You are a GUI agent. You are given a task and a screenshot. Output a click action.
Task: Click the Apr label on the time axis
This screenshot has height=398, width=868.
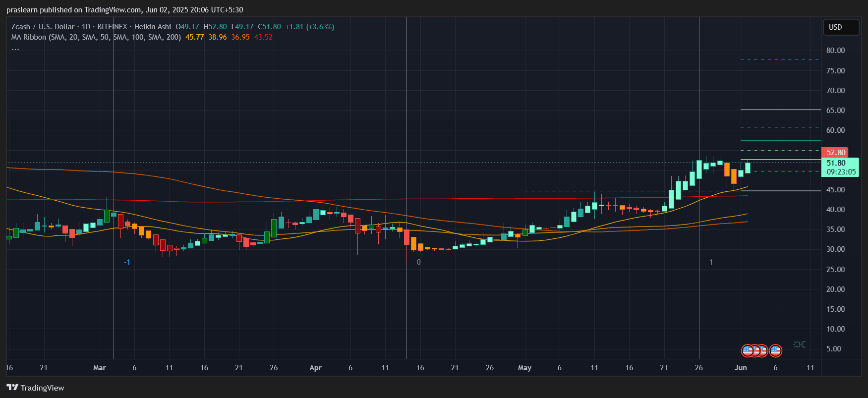coord(315,368)
